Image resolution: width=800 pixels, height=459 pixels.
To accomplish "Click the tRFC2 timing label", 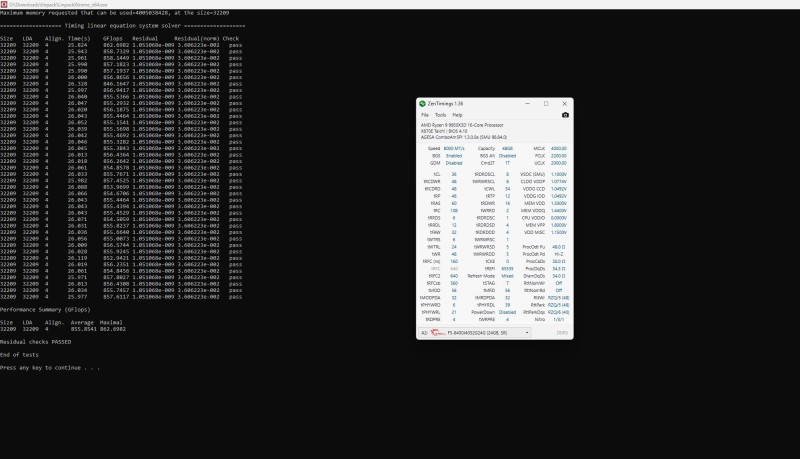I will tap(435, 276).
